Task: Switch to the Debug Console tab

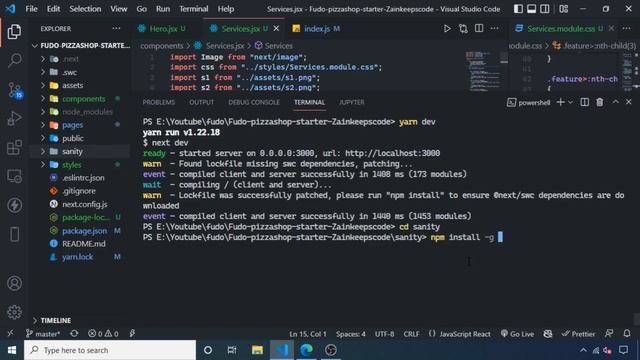Action: [254, 102]
